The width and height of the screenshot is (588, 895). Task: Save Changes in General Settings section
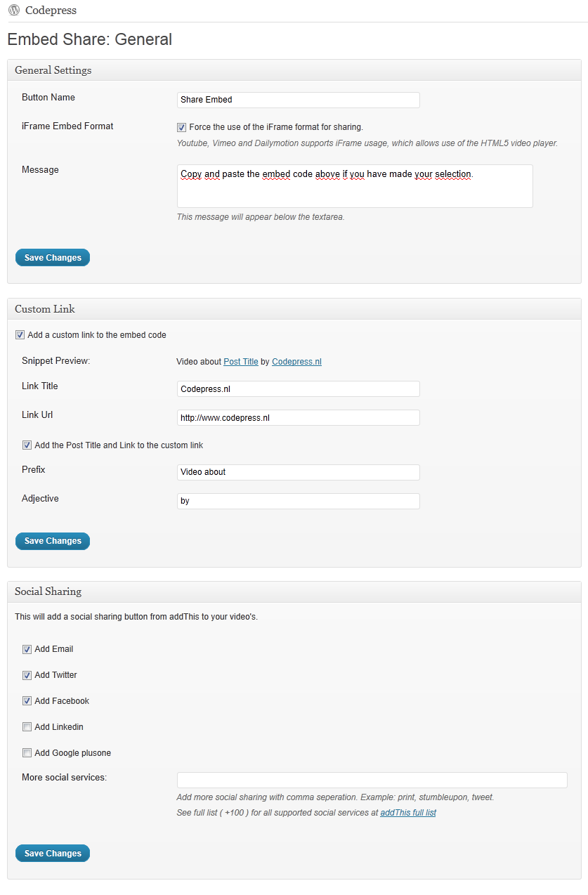pos(53,258)
